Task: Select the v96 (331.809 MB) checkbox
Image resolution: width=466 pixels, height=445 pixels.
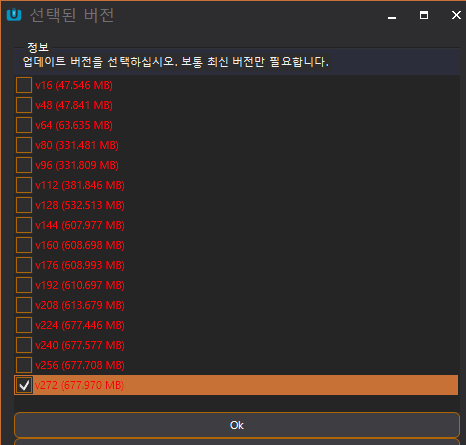Action: (24, 165)
